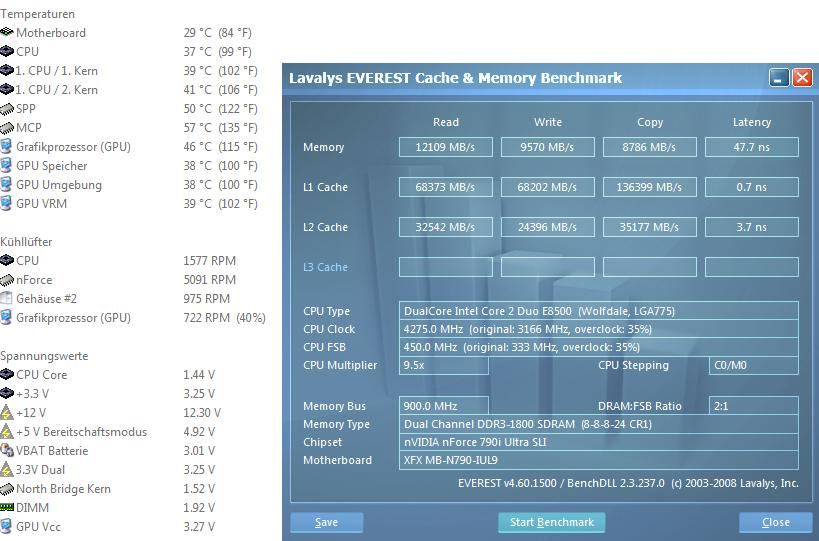819x541 pixels.
Task: Click the Save button in benchmark window
Action: point(326,522)
